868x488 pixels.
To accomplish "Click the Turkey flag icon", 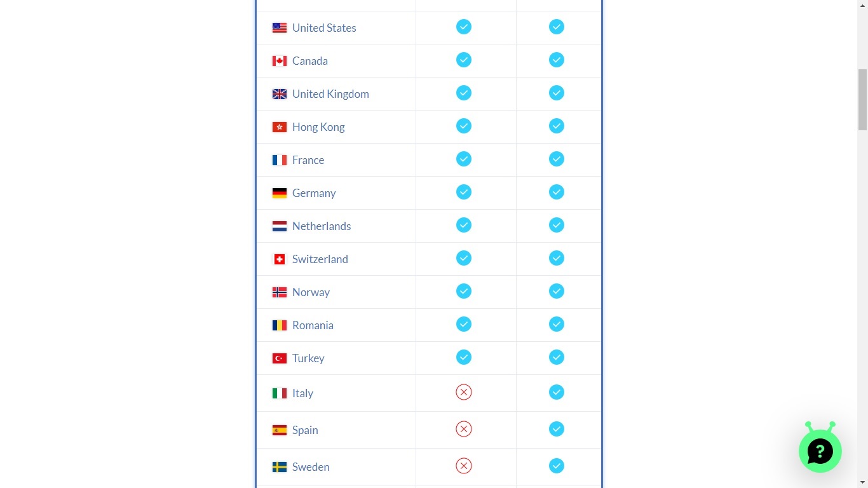I will 280,358.
